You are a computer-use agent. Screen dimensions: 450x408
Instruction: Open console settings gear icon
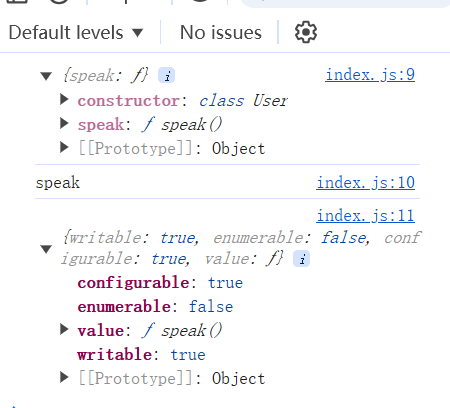[x=306, y=32]
